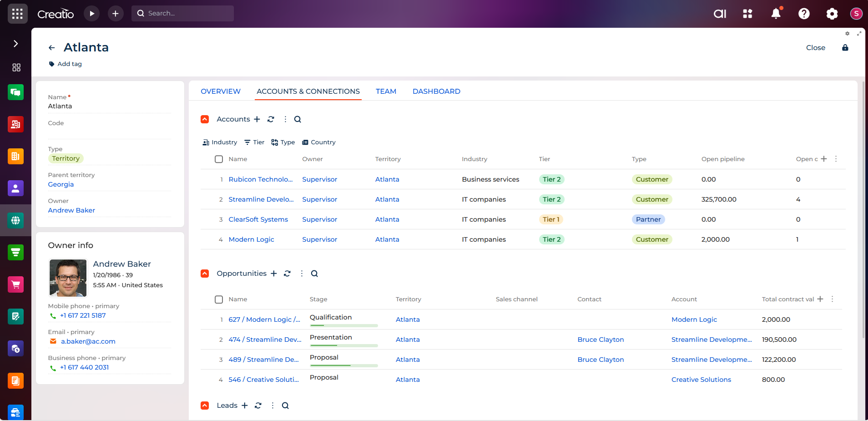Open the notifications bell icon
Viewport: 868px width, 421px height.
click(776, 14)
